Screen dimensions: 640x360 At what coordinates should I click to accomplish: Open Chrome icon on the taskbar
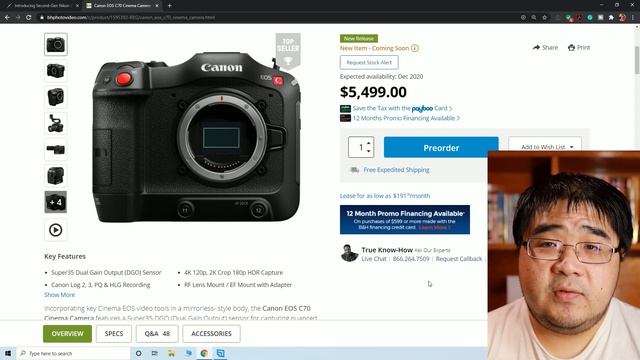pos(204,353)
